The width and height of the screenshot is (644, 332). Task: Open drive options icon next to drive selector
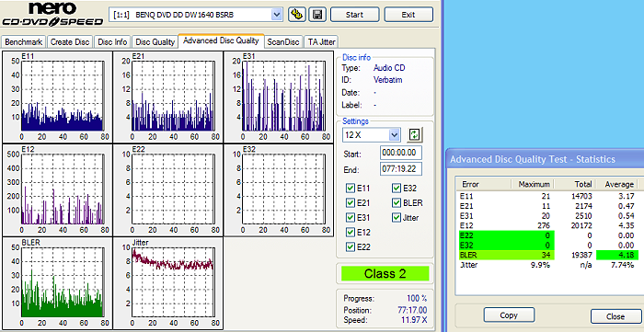(x=296, y=15)
